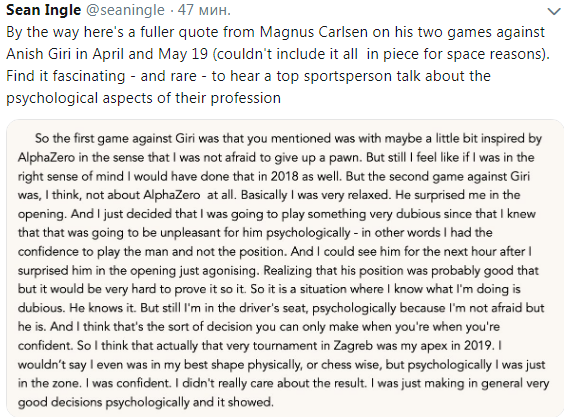Viewport: 564px width, 417px height.
Task: Click the @seaningle handle
Action: pos(125,10)
